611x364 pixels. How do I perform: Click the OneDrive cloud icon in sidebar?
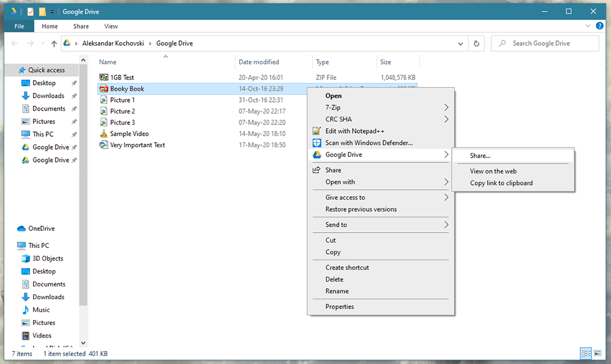pyautogui.click(x=21, y=228)
